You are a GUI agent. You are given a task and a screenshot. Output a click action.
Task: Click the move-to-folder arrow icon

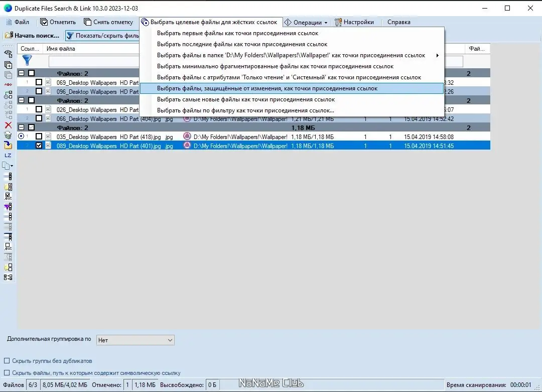[x=8, y=145]
